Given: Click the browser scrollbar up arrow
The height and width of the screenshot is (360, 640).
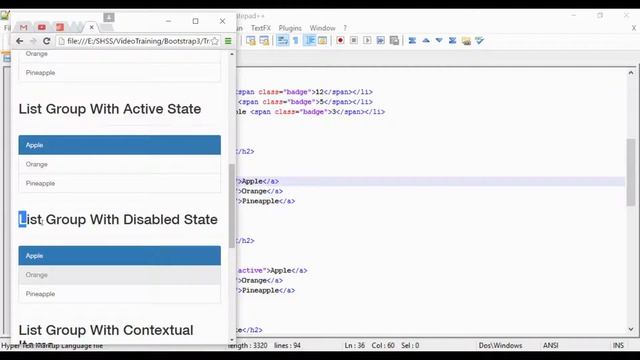Looking at the screenshot, I should click(x=232, y=54).
